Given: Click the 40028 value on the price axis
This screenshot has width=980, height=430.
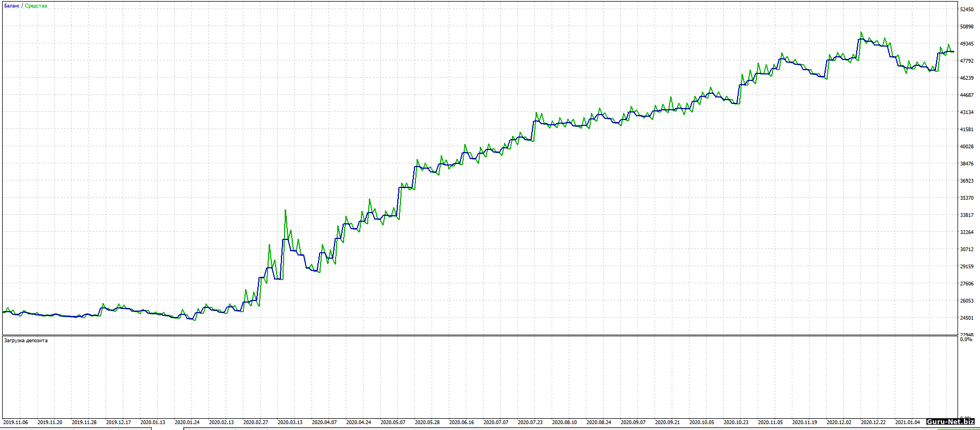Looking at the screenshot, I should pyautogui.click(x=967, y=147).
